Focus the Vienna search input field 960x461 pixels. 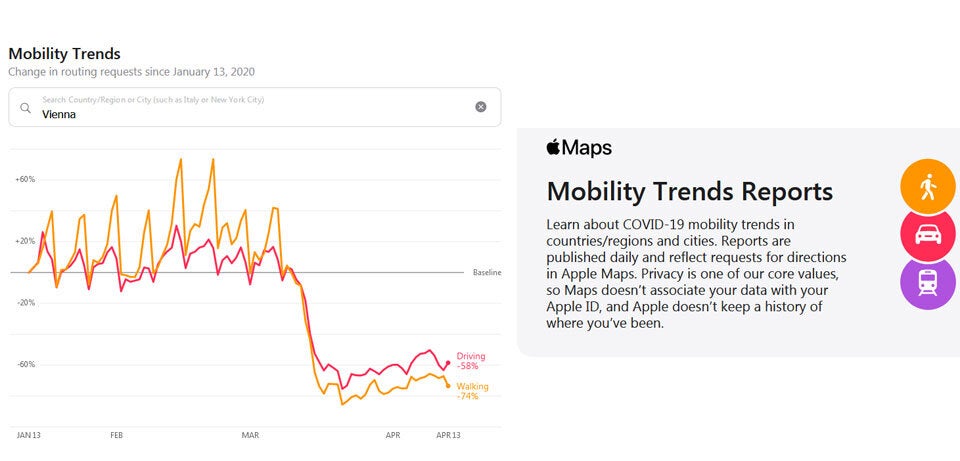[x=250, y=114]
